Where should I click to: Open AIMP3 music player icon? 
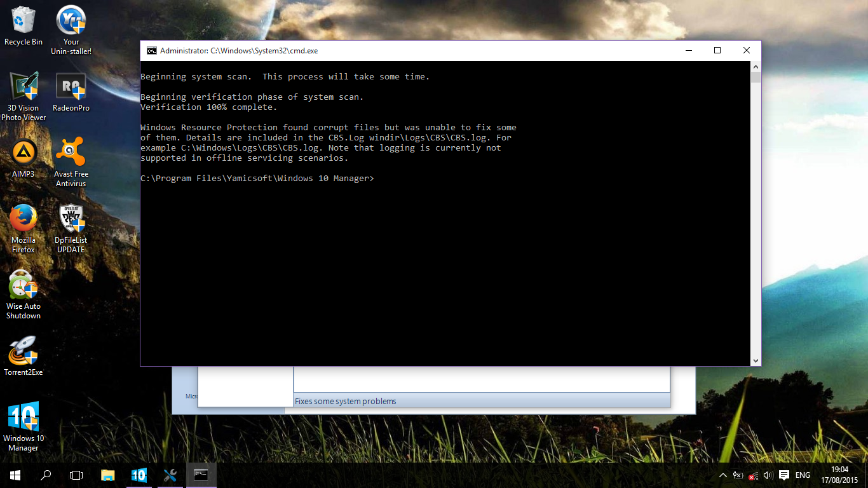click(x=24, y=152)
